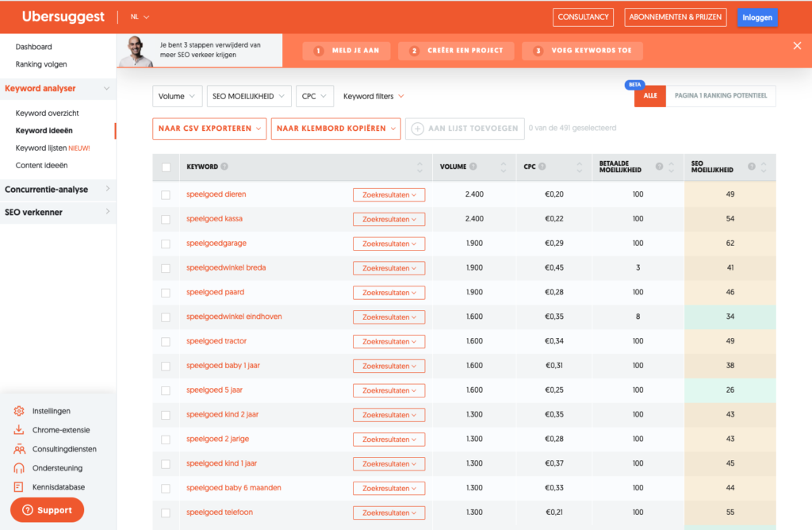Open Keyword lijsten in the sidebar
Screen dimensions: 812x530
(x=52, y=148)
